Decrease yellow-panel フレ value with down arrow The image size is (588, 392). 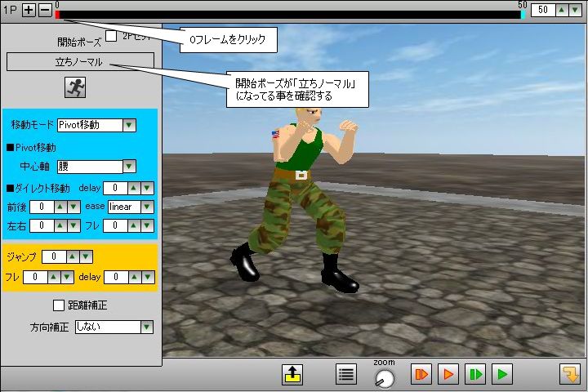coord(67,277)
